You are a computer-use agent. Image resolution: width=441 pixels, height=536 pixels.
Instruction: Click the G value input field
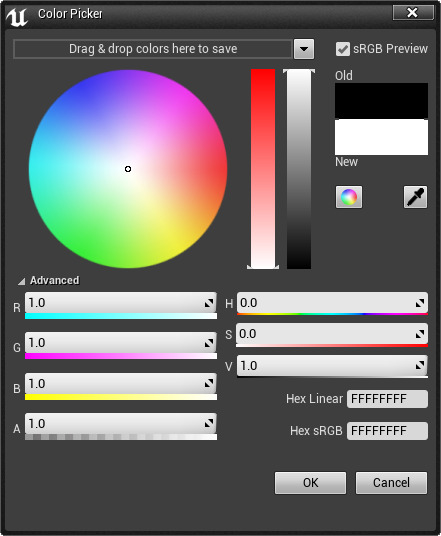coord(121,343)
